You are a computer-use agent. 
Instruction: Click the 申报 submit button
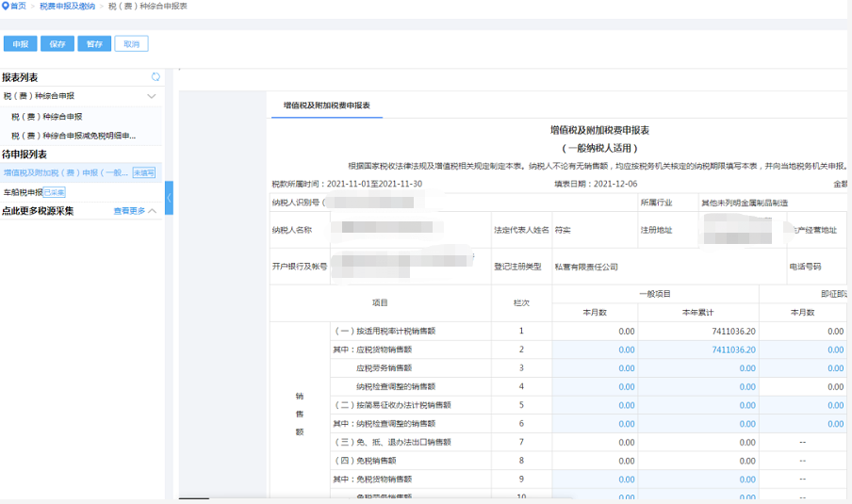pos(20,44)
